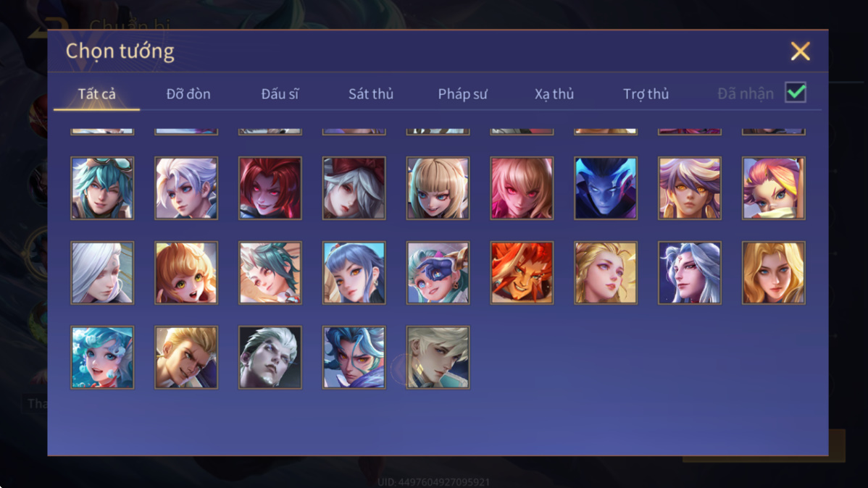Filter heroes by Sát thủ
868x488 pixels.
click(371, 94)
